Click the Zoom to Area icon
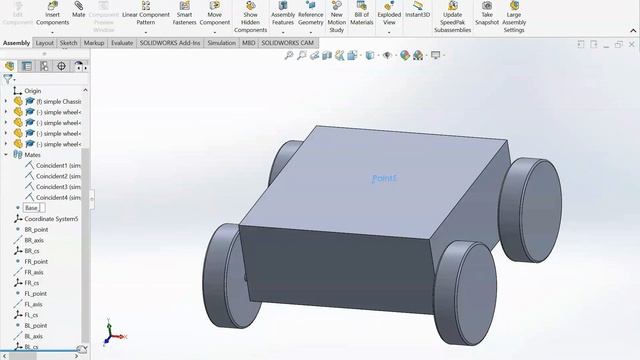 click(302, 55)
